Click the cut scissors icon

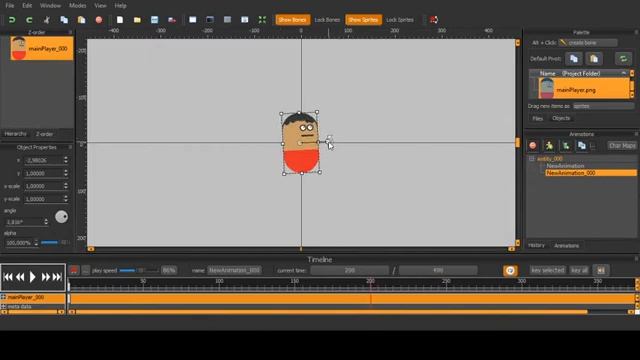pyautogui.click(x=47, y=20)
